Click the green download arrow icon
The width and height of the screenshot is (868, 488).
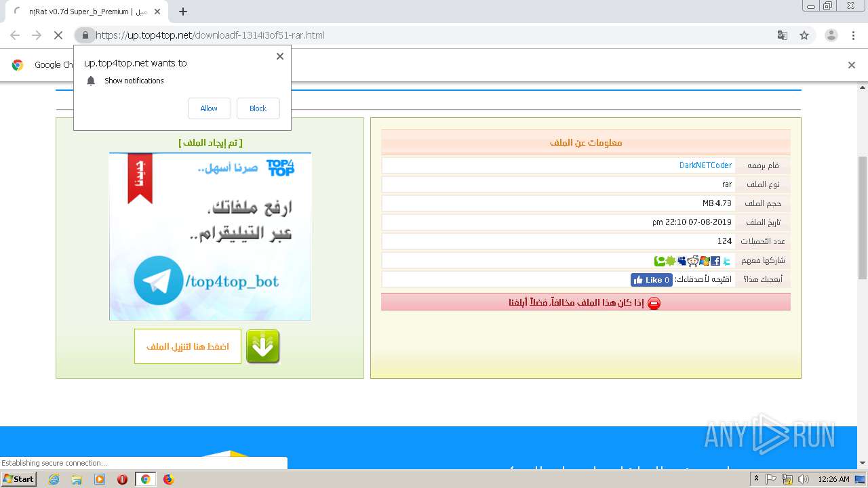pyautogui.click(x=262, y=346)
